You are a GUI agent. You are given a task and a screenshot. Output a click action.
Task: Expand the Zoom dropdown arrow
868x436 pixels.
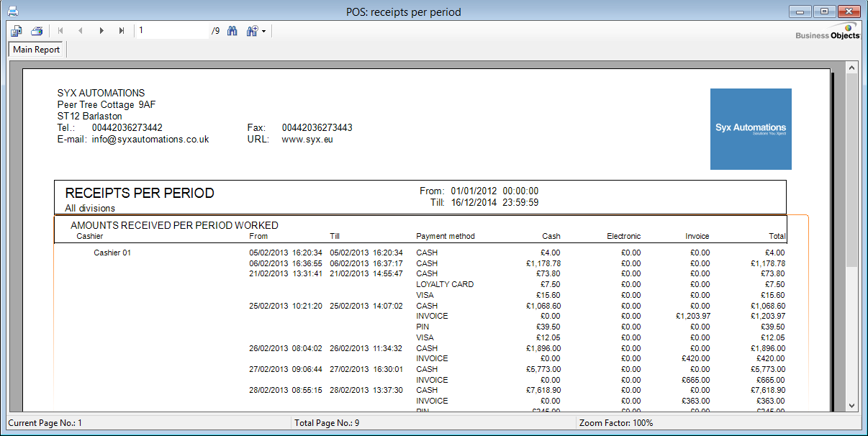[264, 32]
